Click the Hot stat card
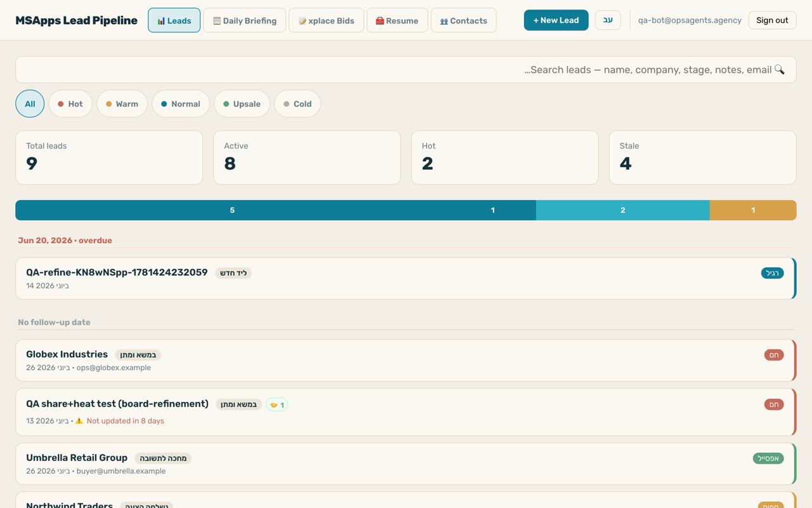 pyautogui.click(x=505, y=157)
